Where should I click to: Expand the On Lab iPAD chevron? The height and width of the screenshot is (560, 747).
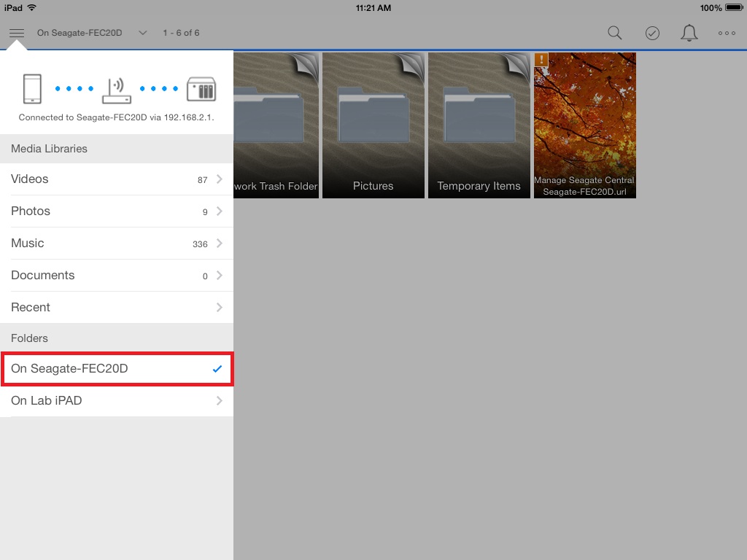pos(220,401)
